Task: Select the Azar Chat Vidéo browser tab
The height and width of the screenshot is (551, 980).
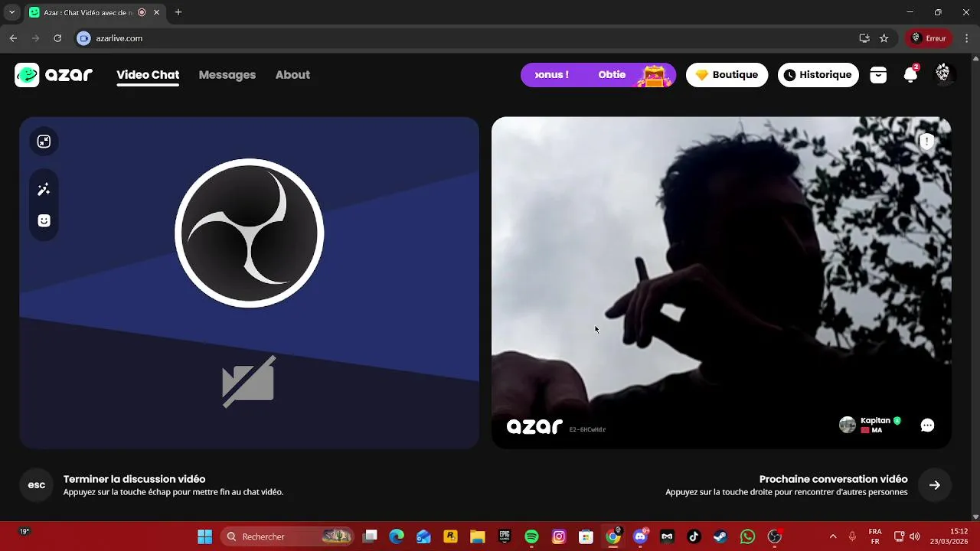Action: click(x=95, y=12)
